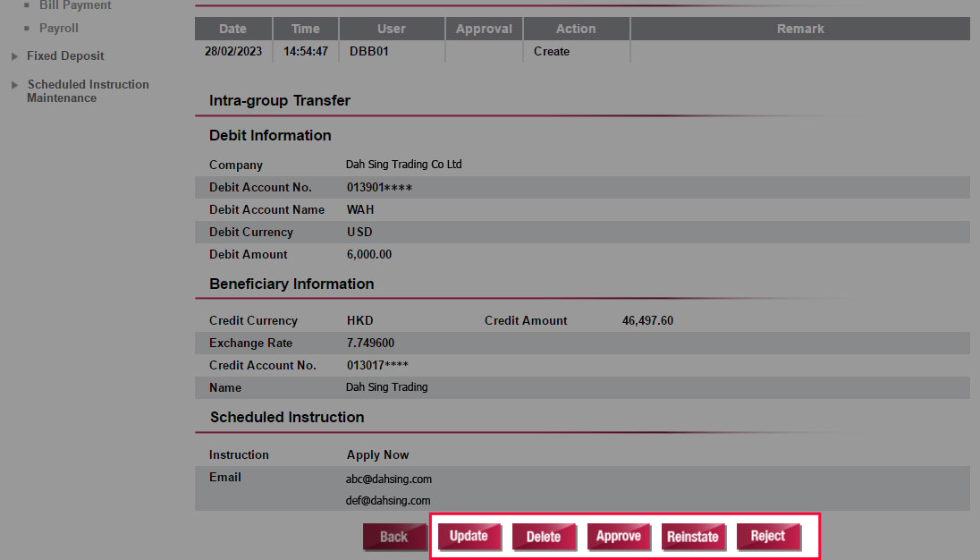Open Scheduled Instruction Maintenance menu
This screenshot has width=980, height=560.
(x=89, y=91)
